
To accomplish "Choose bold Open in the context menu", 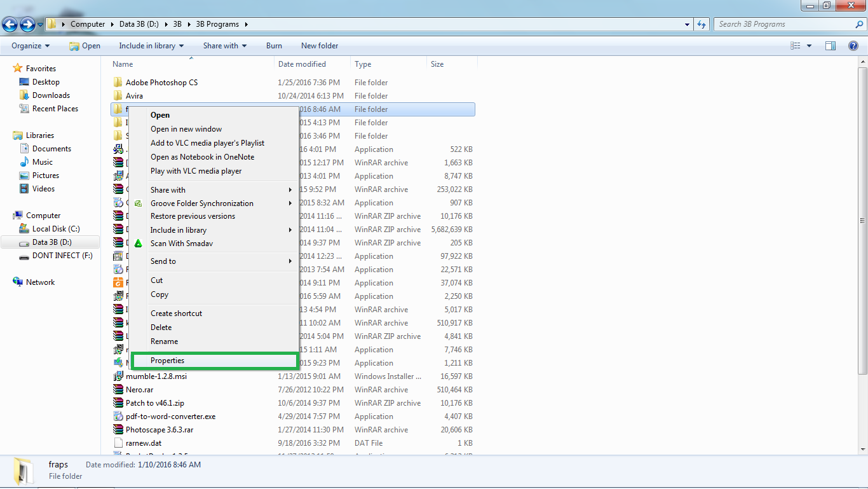I will (x=215, y=115).
